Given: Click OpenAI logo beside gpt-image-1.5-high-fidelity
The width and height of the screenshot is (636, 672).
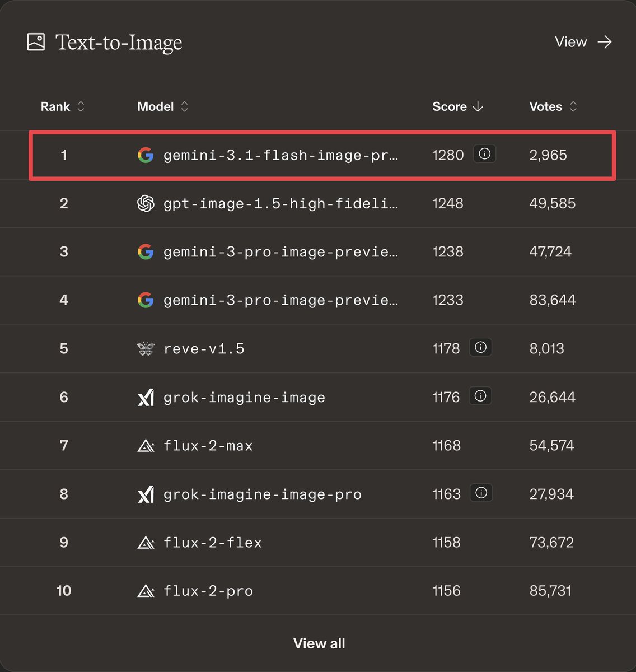Looking at the screenshot, I should (x=146, y=203).
